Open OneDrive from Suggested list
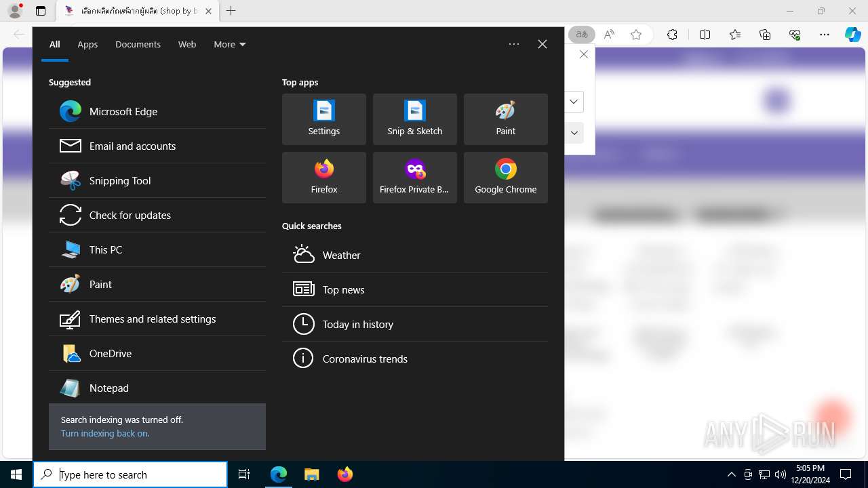 (157, 353)
